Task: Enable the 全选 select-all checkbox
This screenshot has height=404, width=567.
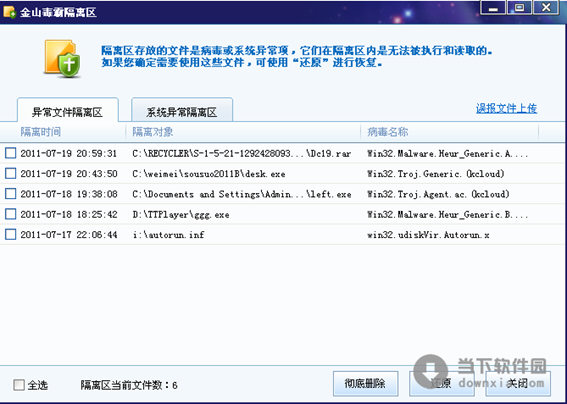Action: 19,384
